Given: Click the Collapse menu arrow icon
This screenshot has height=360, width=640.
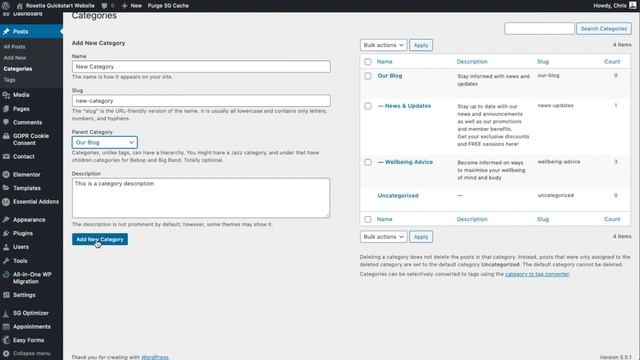Looking at the screenshot, I should point(6,353).
